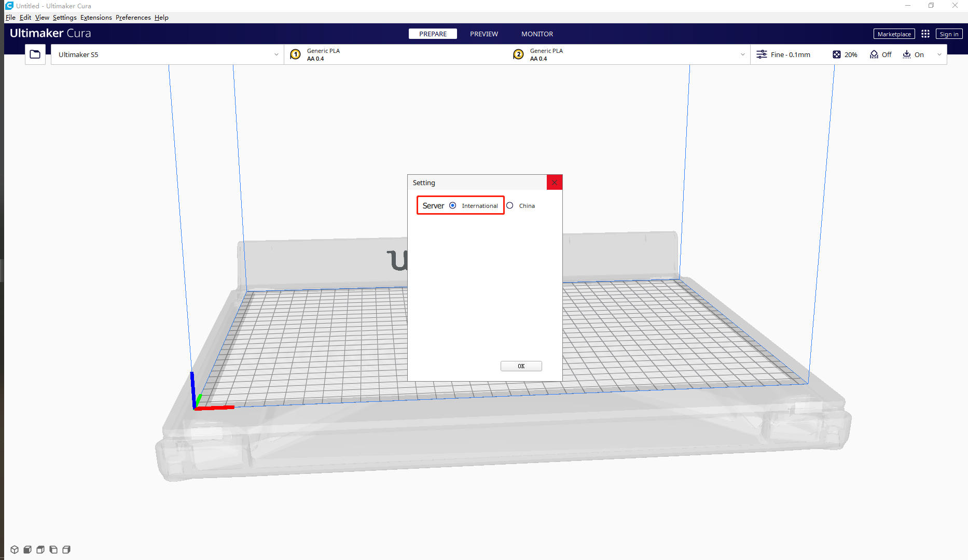Click OK in the Setting dialog
968x560 pixels.
click(521, 366)
